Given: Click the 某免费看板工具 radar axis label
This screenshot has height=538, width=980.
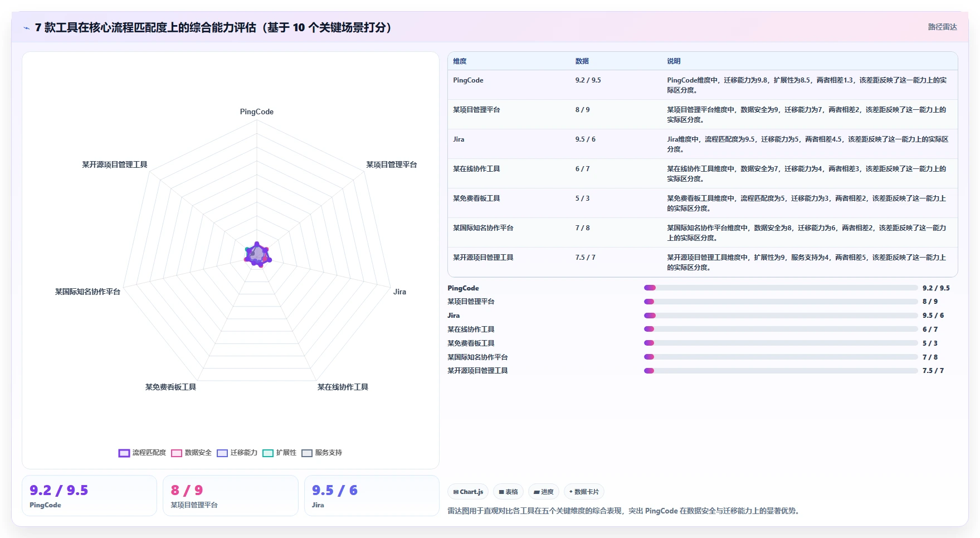Looking at the screenshot, I should (170, 387).
